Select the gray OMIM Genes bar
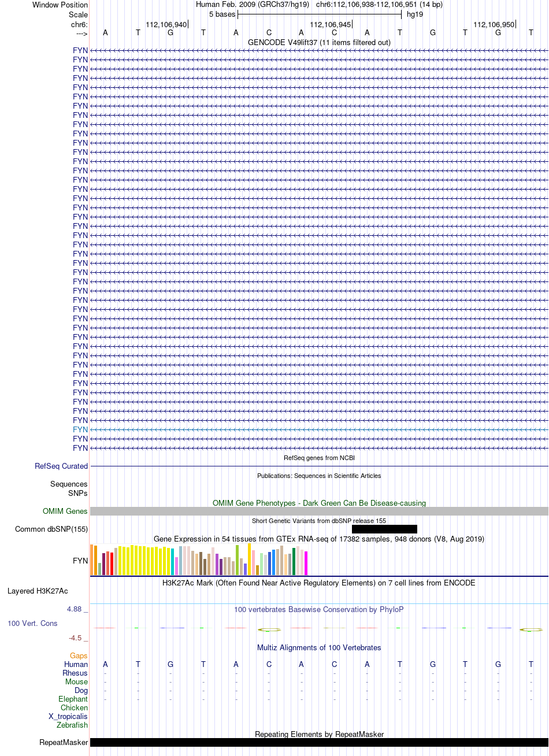Screen dimensions: 549x756 click(x=319, y=511)
